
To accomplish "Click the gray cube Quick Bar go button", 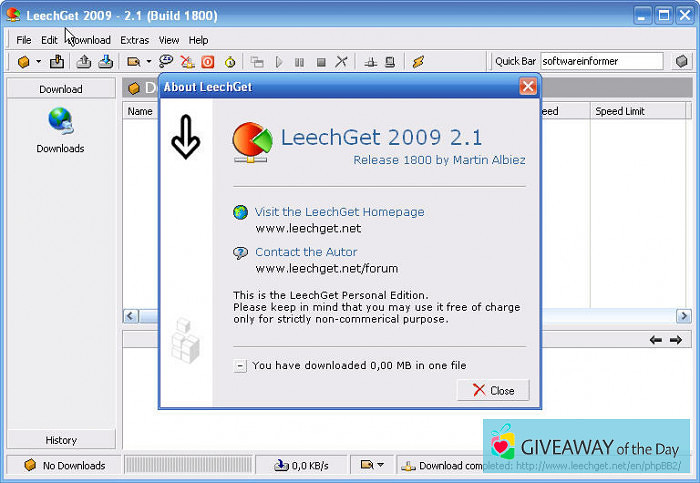I will (682, 61).
